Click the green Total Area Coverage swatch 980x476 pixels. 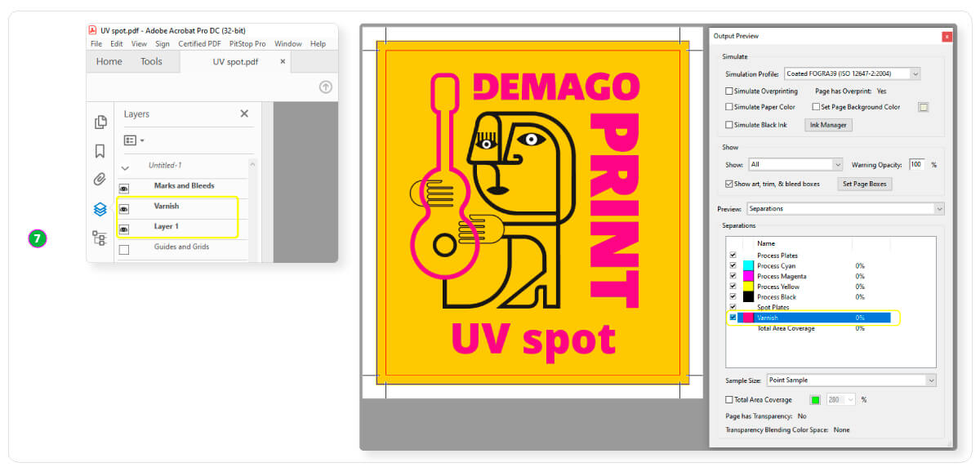point(814,400)
